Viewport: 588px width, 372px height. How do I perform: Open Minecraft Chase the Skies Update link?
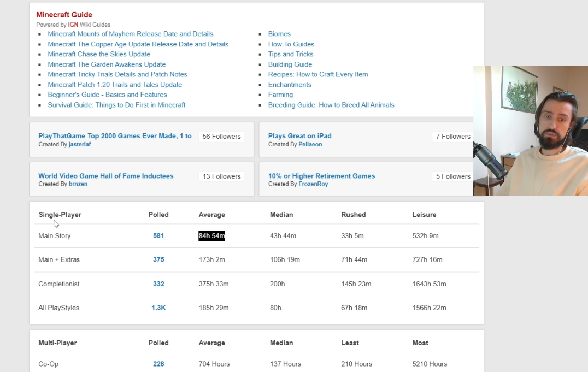click(99, 54)
